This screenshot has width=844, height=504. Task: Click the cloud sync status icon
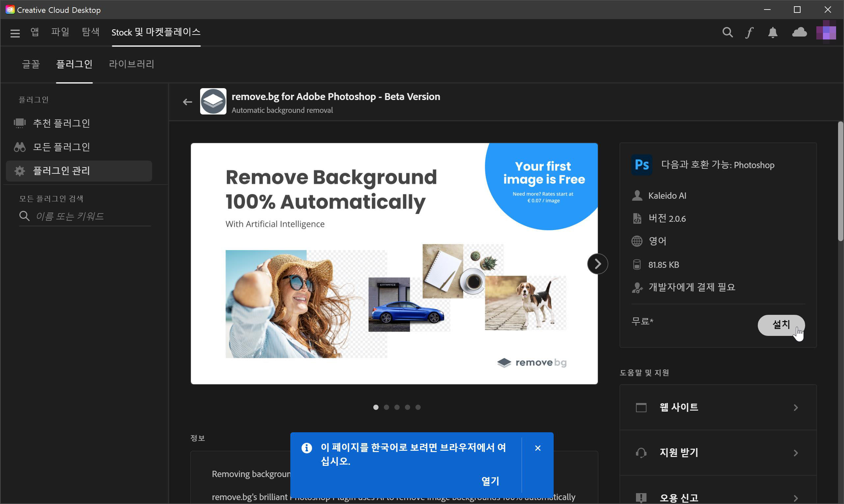pyautogui.click(x=799, y=32)
